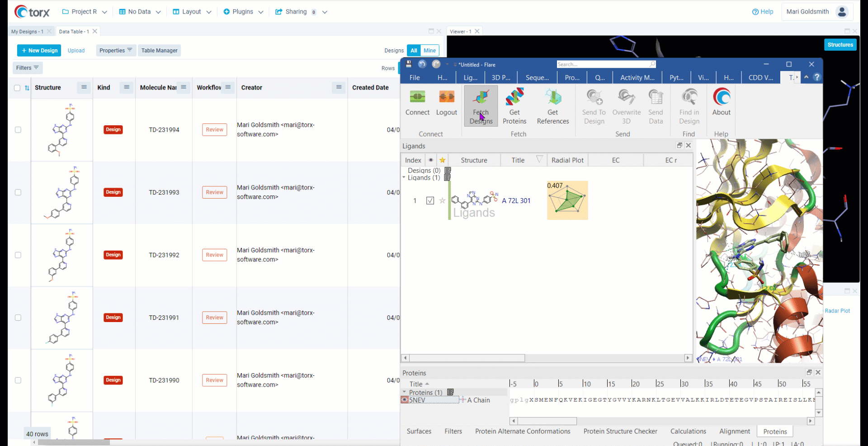Collapse the Flare ribbon with the up chevron

coord(807,77)
